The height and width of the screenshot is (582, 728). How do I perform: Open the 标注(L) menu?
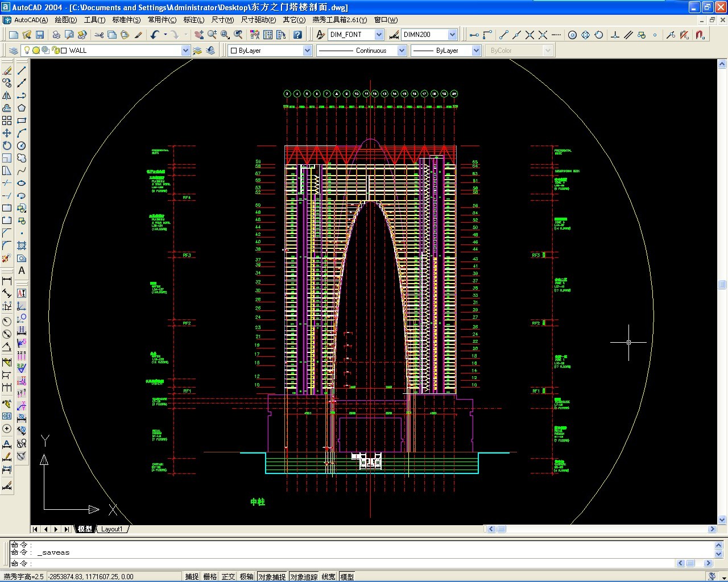click(193, 20)
